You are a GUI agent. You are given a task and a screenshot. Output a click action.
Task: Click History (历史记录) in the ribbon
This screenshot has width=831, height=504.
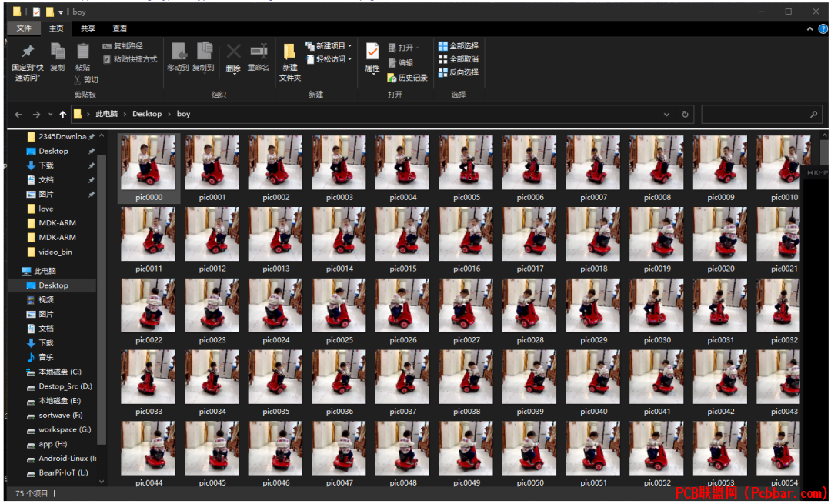point(408,78)
